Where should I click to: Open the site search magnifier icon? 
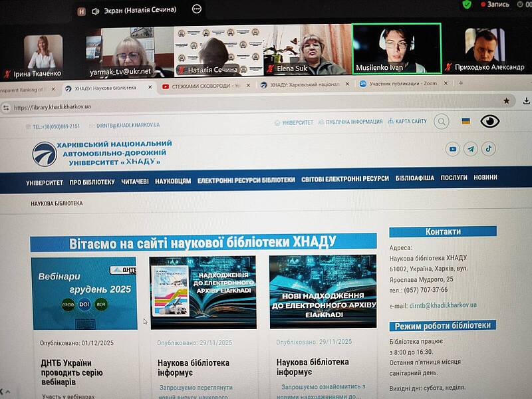coord(441,121)
